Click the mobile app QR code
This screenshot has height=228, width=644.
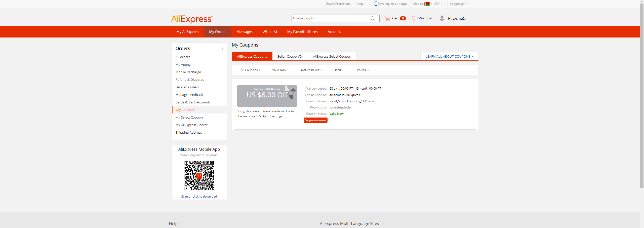(x=199, y=176)
